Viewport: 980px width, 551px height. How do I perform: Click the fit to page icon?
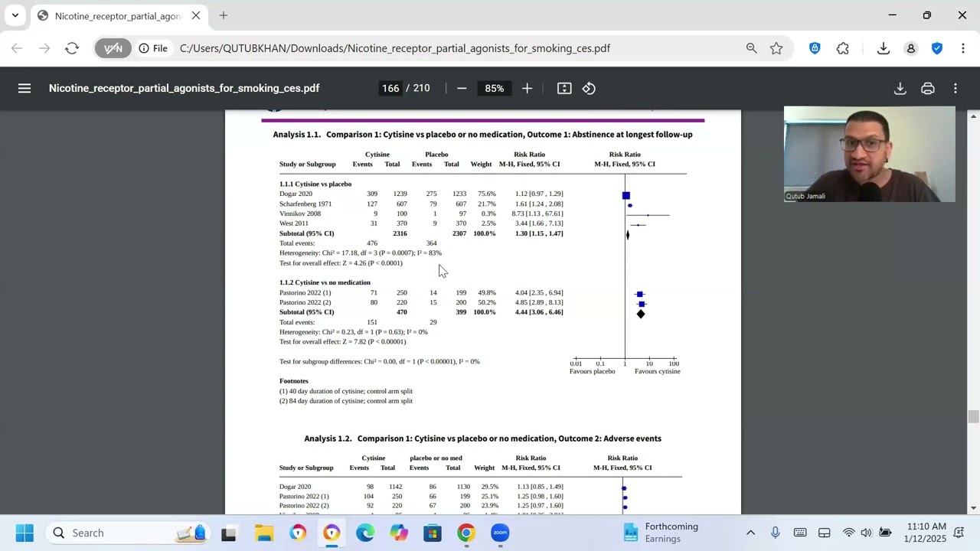(564, 88)
